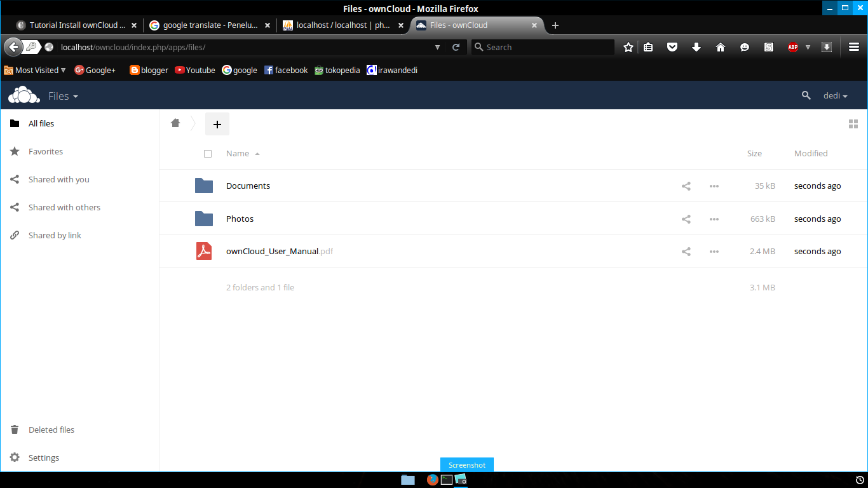868x488 pixels.
Task: Share the ownCloud_User_Manual.pdf file
Action: click(x=686, y=251)
